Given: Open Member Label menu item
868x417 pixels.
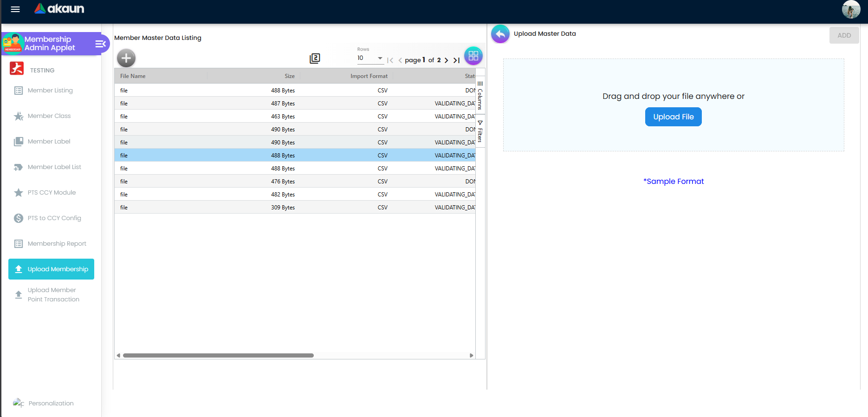Looking at the screenshot, I should tap(51, 142).
